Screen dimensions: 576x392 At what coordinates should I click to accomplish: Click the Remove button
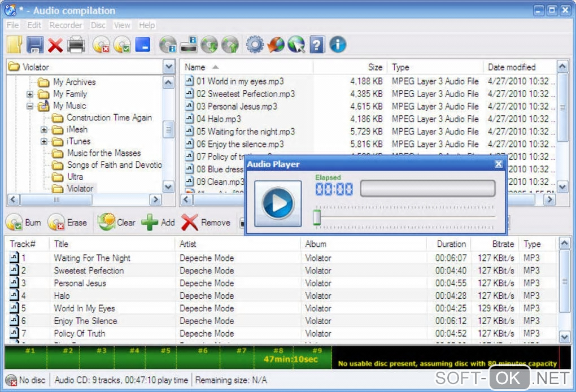click(206, 223)
